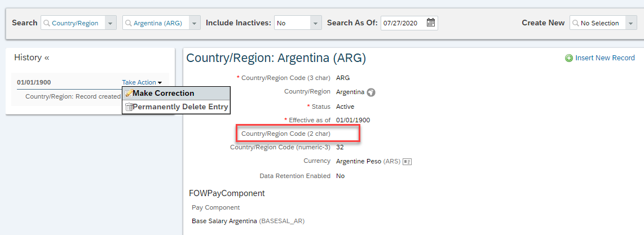Open the Take Action menu
The height and width of the screenshot is (235, 644).
tap(142, 82)
